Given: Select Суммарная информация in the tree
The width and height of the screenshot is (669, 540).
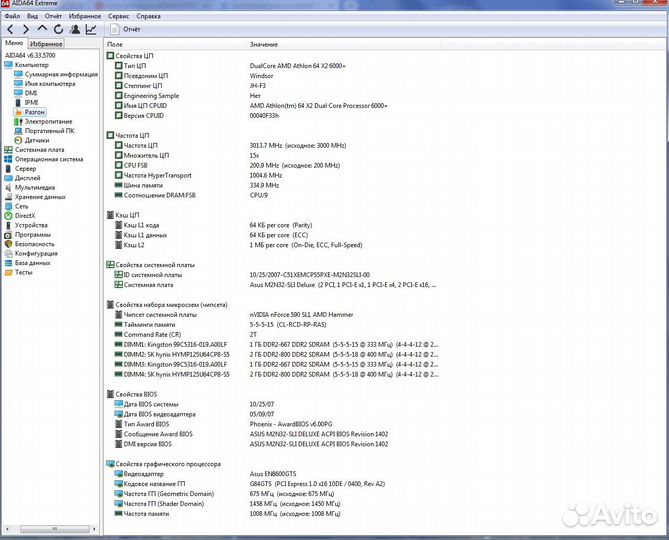Looking at the screenshot, I should point(61,74).
